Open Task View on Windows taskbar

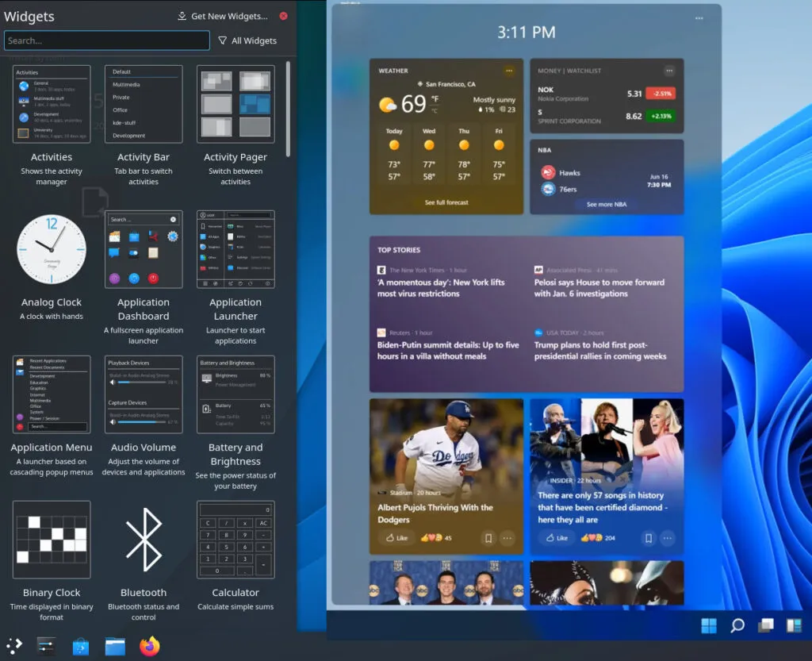click(766, 626)
